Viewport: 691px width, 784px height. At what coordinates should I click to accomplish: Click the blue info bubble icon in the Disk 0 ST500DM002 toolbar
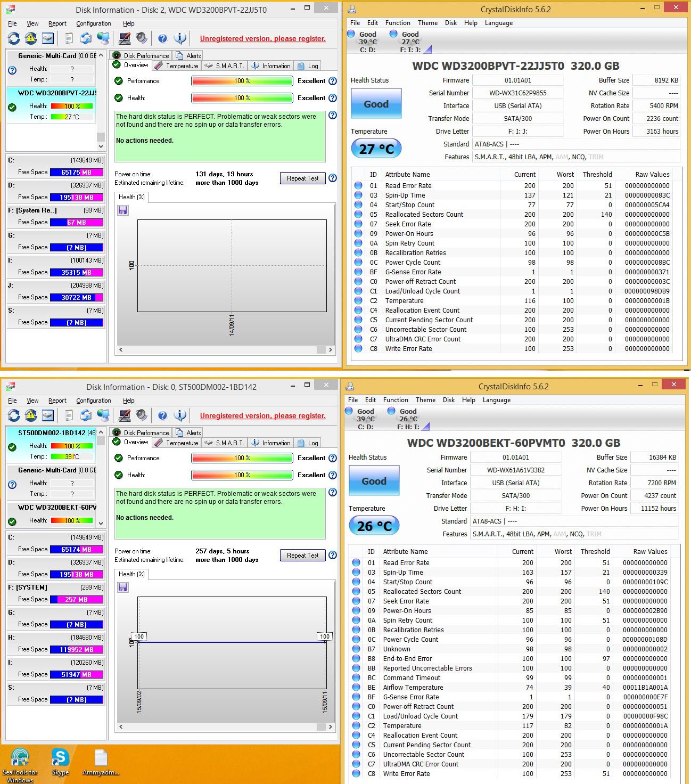click(x=180, y=415)
